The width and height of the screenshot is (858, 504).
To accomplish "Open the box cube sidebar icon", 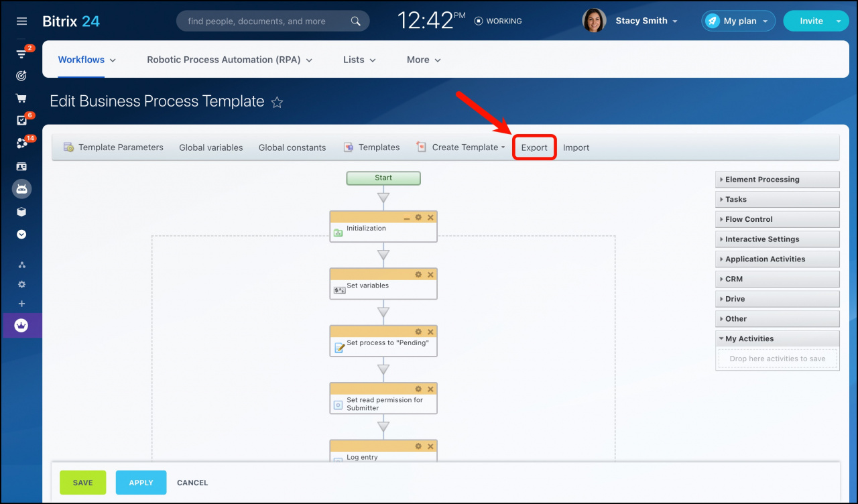I will click(x=21, y=212).
